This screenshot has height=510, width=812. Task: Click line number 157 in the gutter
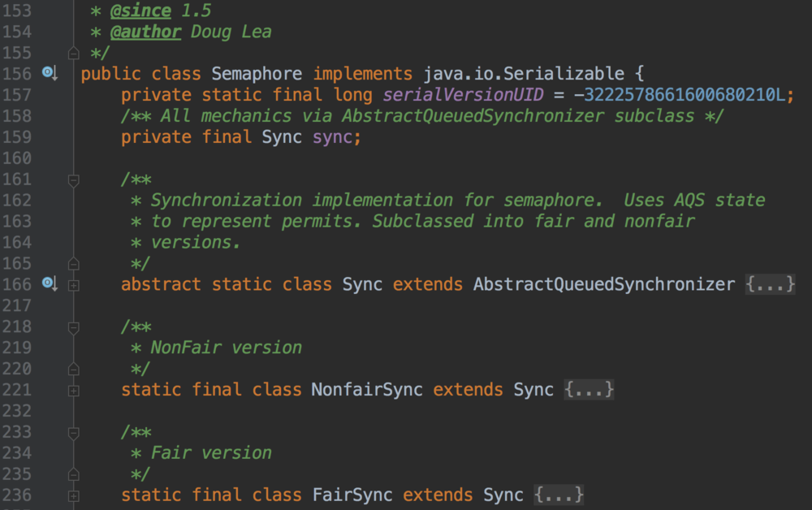pyautogui.click(x=17, y=95)
